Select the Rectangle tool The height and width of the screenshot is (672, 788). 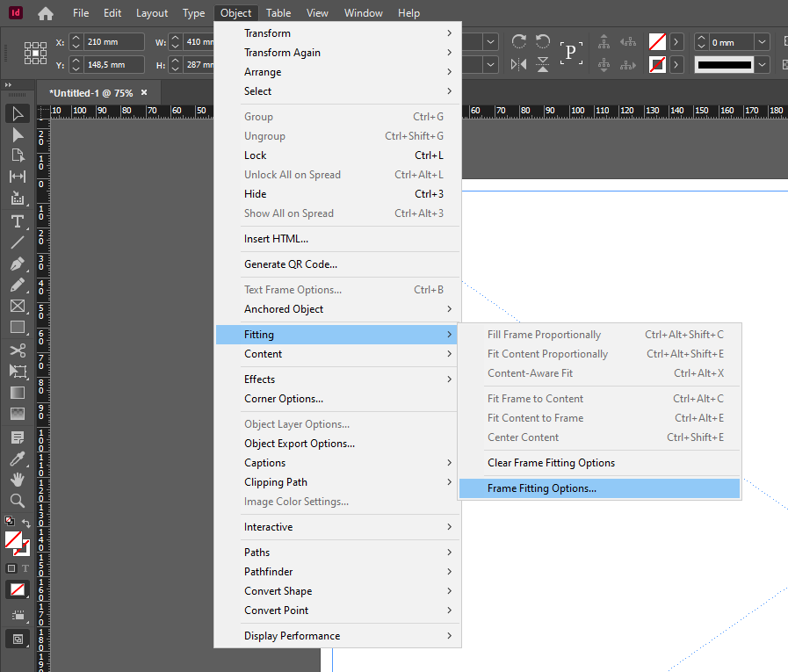pyautogui.click(x=18, y=327)
